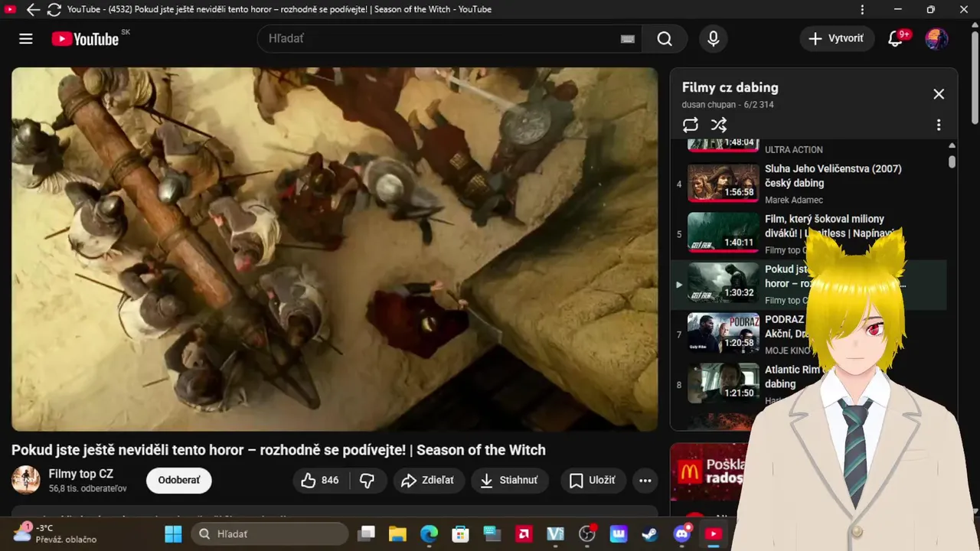Open Steam from the taskbar
The height and width of the screenshot is (551, 980).
tap(651, 534)
